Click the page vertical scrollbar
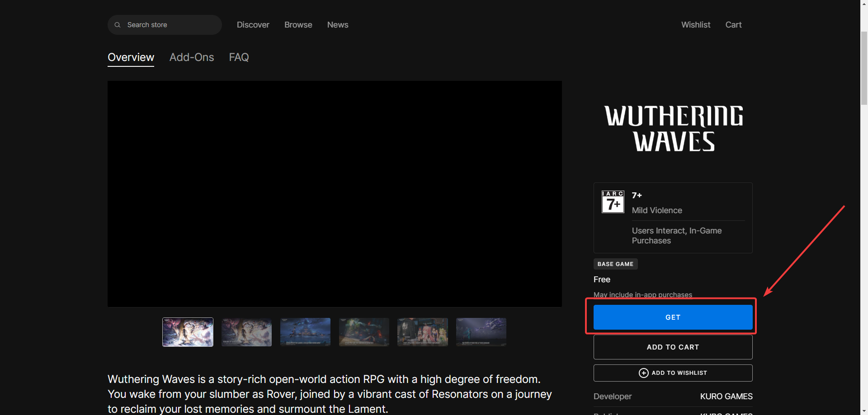The width and height of the screenshot is (868, 415). pos(864,68)
